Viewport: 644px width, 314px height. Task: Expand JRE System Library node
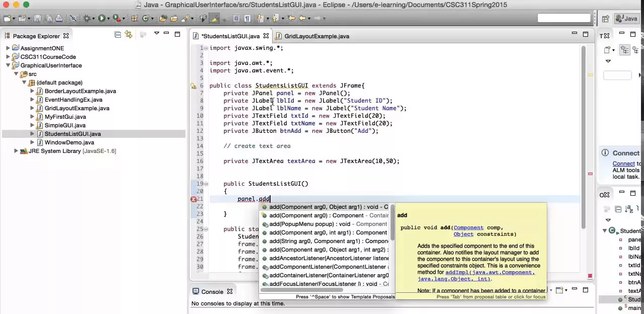16,151
